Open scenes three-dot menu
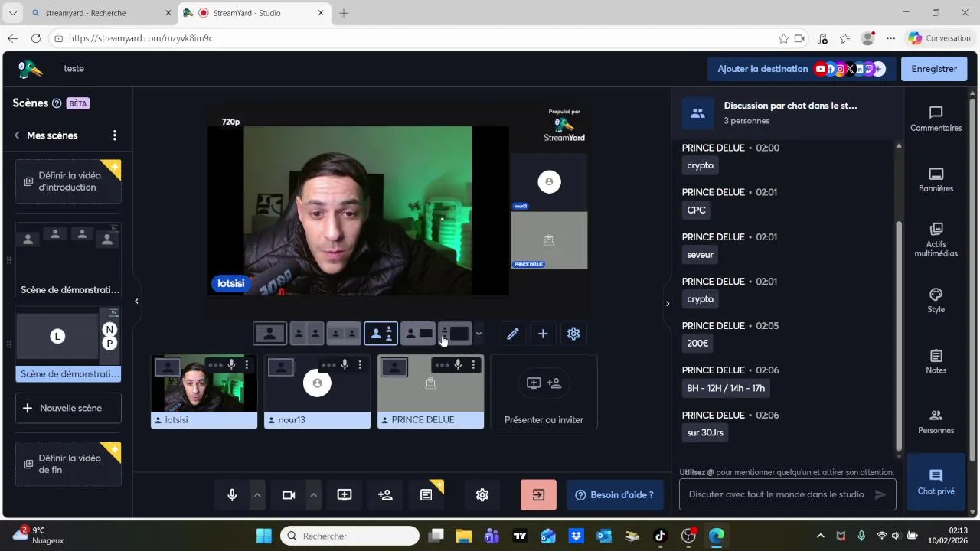 click(x=115, y=135)
